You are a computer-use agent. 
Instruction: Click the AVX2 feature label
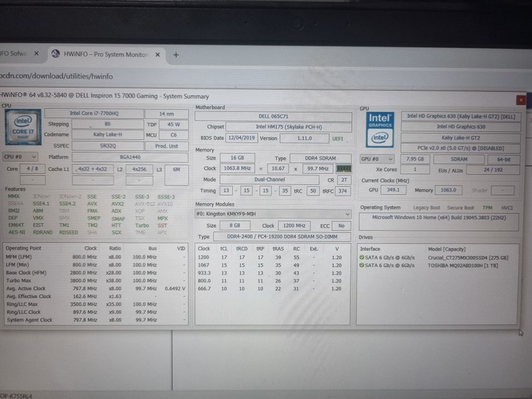117,204
